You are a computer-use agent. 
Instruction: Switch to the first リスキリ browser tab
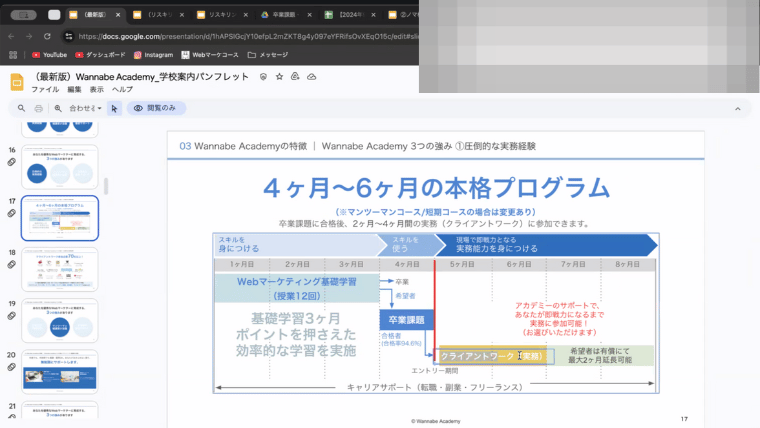coord(159,15)
